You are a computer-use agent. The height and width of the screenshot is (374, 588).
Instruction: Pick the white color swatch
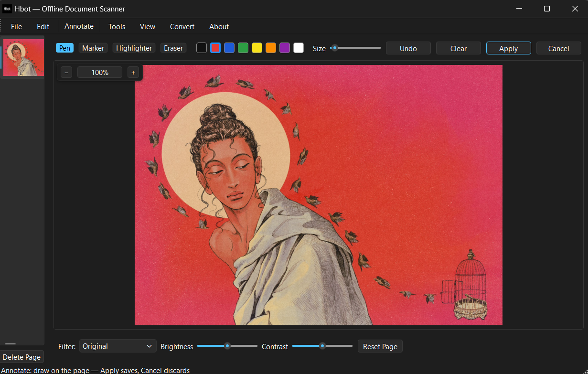(299, 48)
